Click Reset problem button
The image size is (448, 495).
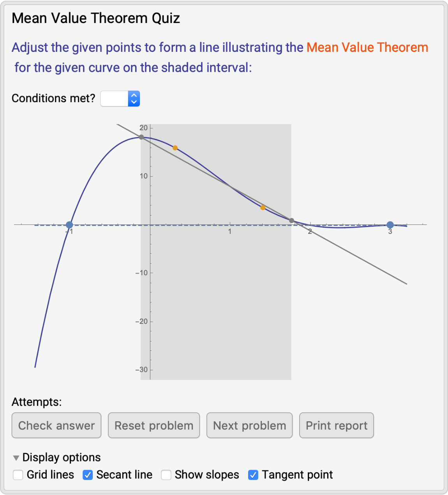pyautogui.click(x=154, y=426)
